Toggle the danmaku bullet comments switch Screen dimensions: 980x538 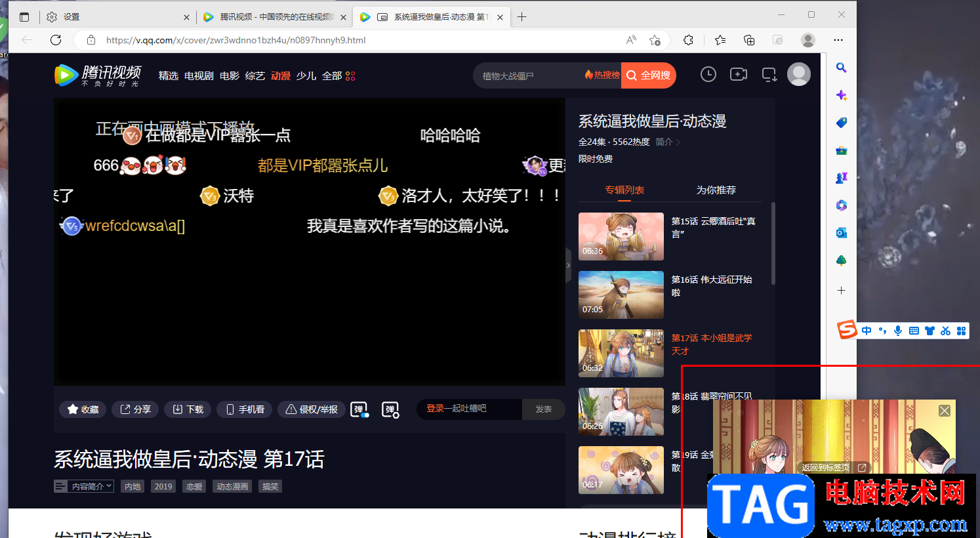coord(359,409)
